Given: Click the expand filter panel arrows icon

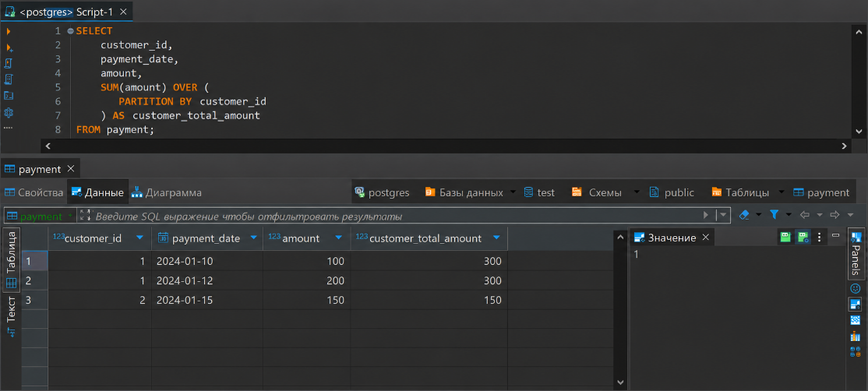Looking at the screenshot, I should click(83, 215).
